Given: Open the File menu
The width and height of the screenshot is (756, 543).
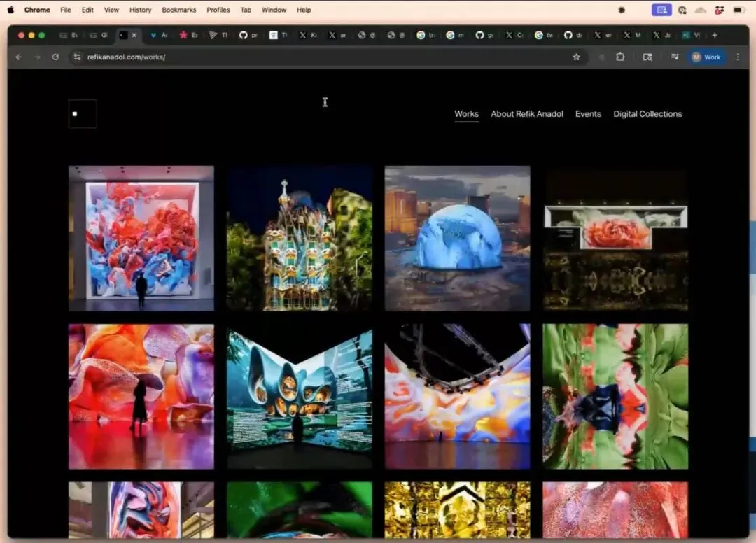Looking at the screenshot, I should coord(66,10).
